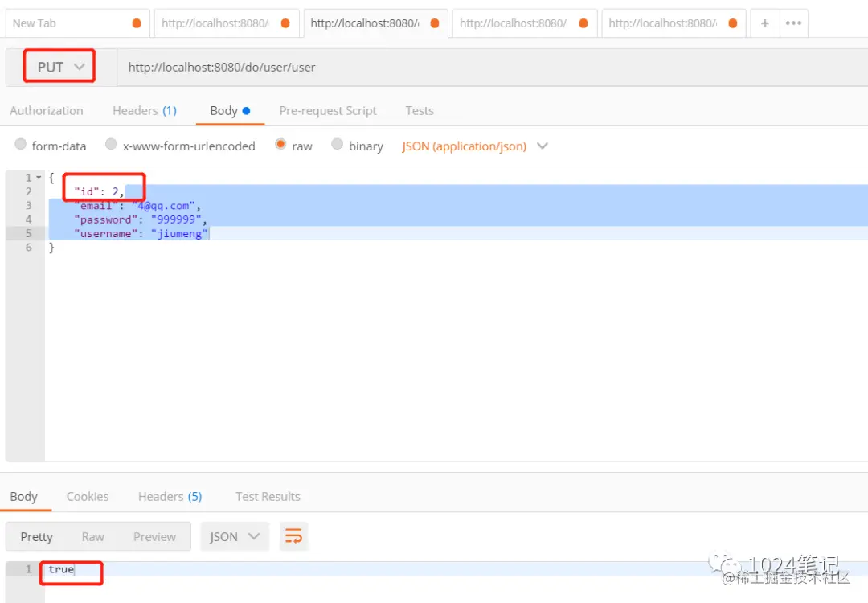Screen dimensions: 868x603
Task: Open the JSON (application/json) content type dropdown
Action: point(475,146)
